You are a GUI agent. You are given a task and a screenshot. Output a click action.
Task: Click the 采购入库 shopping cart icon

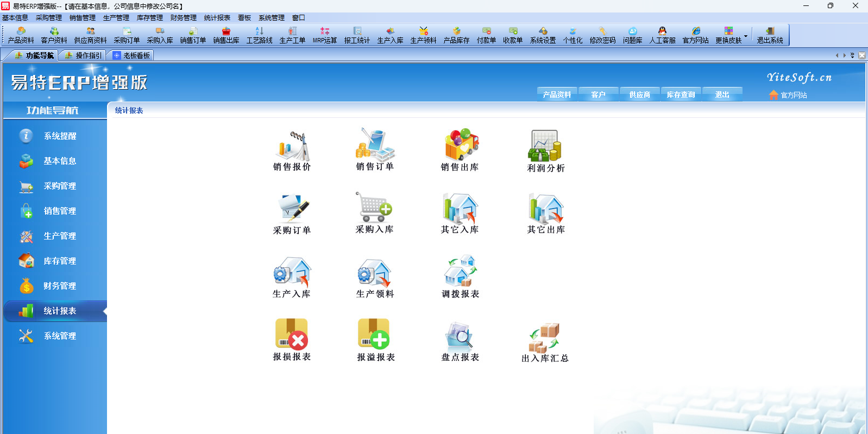click(x=374, y=208)
